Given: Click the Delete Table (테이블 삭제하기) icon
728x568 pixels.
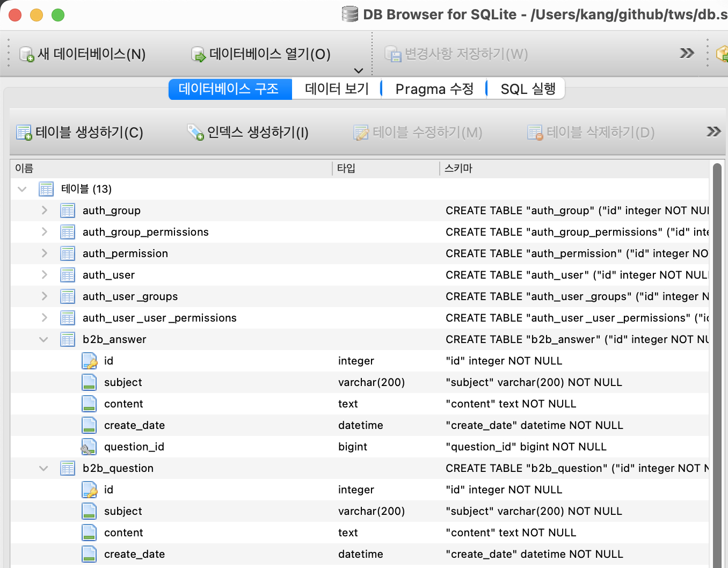Looking at the screenshot, I should tap(535, 133).
